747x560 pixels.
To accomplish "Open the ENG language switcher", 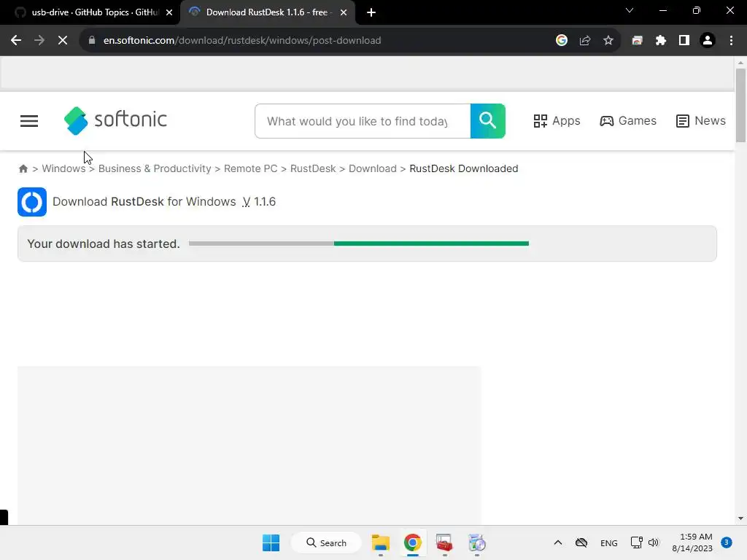I will pos(609,542).
